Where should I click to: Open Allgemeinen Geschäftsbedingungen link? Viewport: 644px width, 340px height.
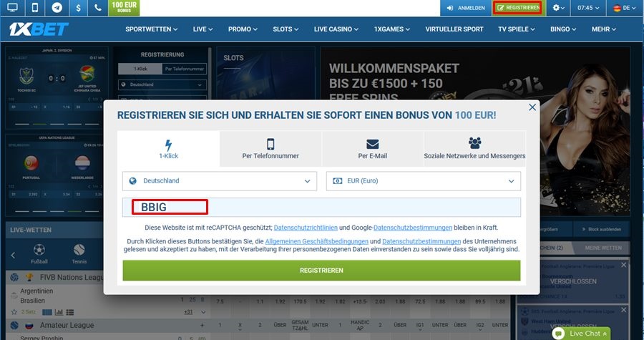(317, 241)
